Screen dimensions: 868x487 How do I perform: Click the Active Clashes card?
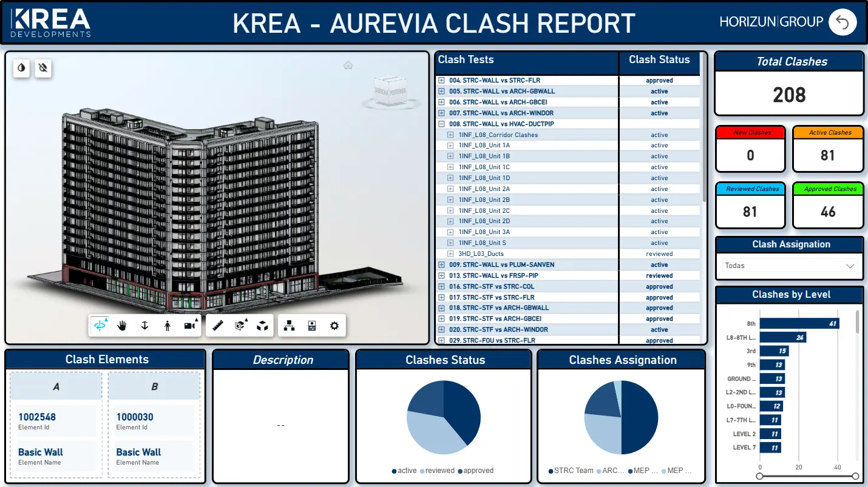[828, 149]
